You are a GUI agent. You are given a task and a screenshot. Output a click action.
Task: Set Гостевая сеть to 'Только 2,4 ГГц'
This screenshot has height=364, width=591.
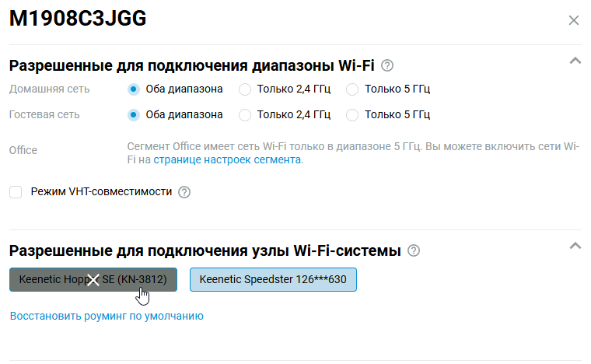245,115
